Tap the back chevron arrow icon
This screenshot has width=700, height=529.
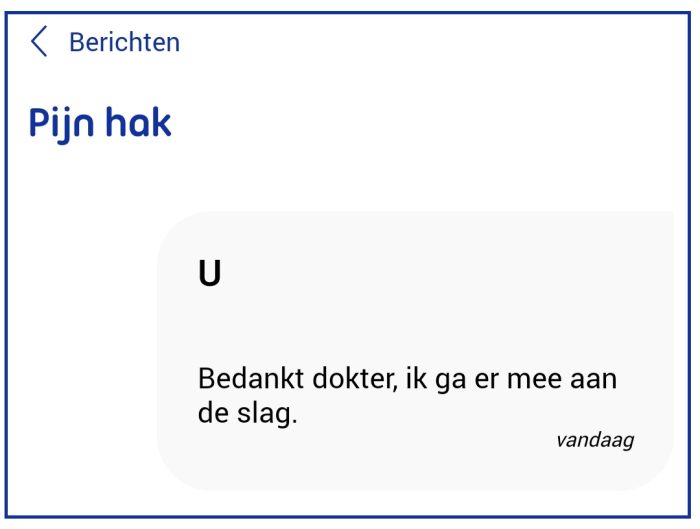click(39, 42)
